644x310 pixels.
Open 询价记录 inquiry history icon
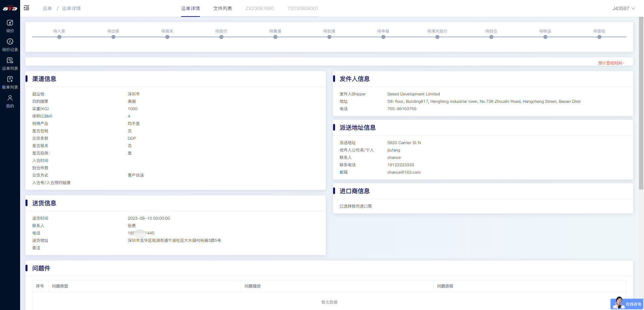pos(10,42)
